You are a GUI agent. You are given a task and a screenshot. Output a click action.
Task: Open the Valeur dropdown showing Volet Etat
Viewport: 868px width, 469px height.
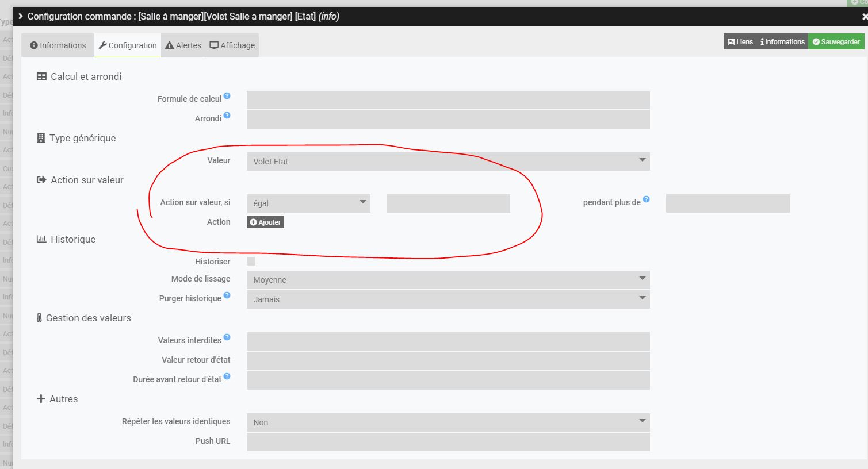pos(448,162)
